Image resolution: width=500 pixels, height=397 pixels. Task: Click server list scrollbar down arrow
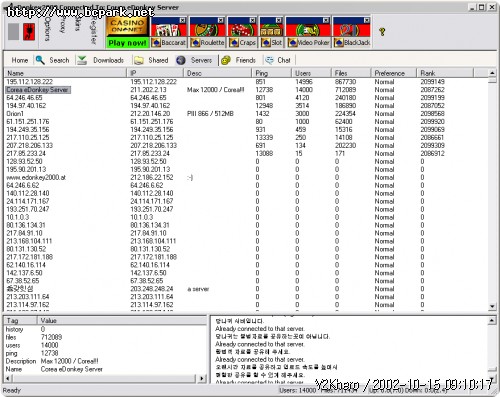click(492, 306)
